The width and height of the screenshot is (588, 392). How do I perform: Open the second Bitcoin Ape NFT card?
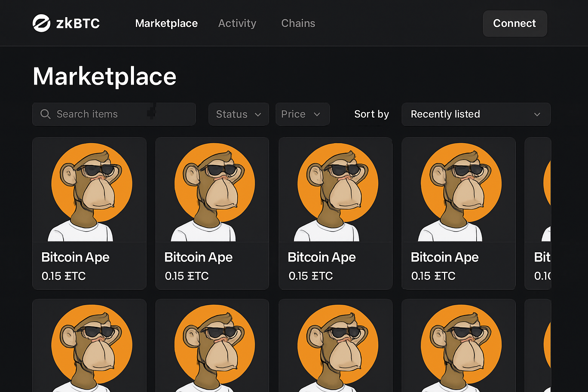click(x=212, y=213)
